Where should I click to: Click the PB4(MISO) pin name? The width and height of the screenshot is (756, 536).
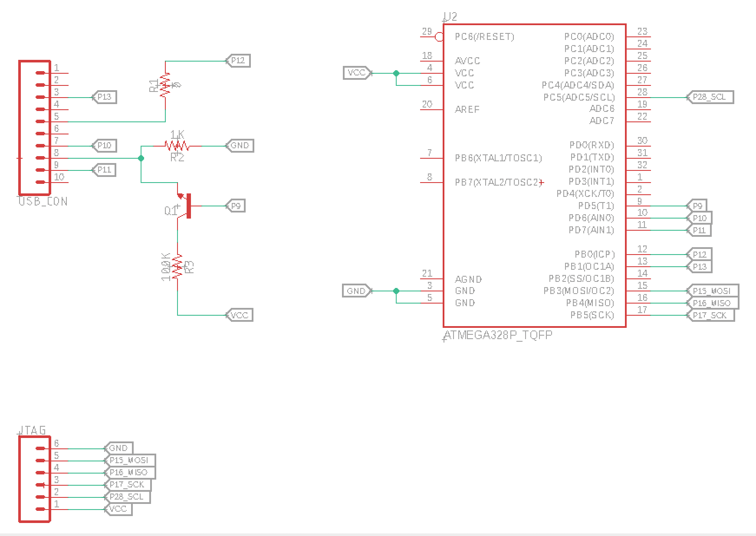pos(590,303)
